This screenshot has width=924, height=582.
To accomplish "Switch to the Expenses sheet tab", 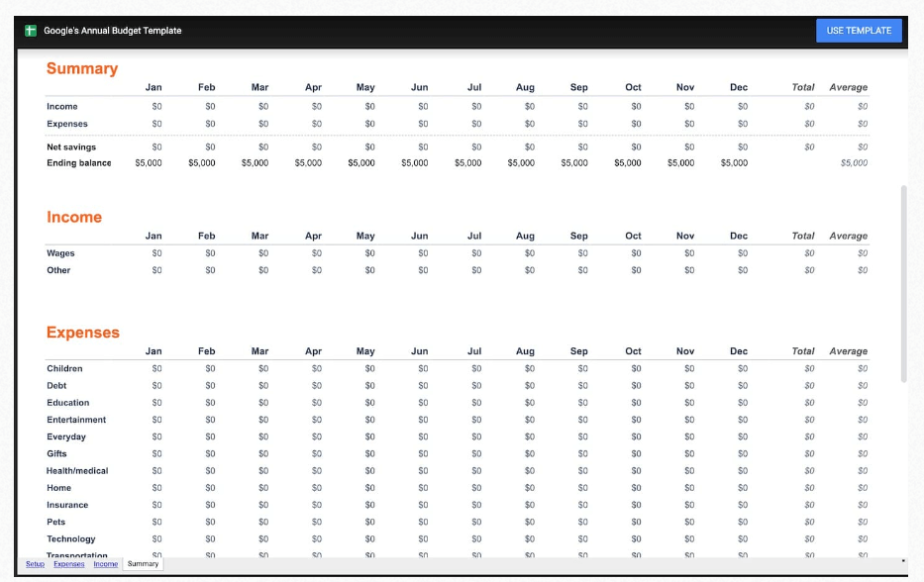I will (69, 564).
